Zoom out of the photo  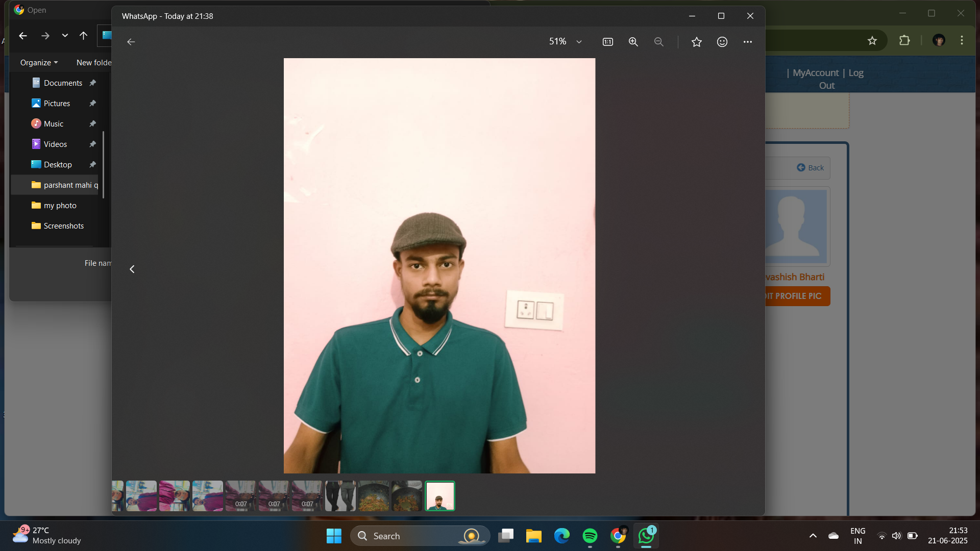(x=659, y=42)
